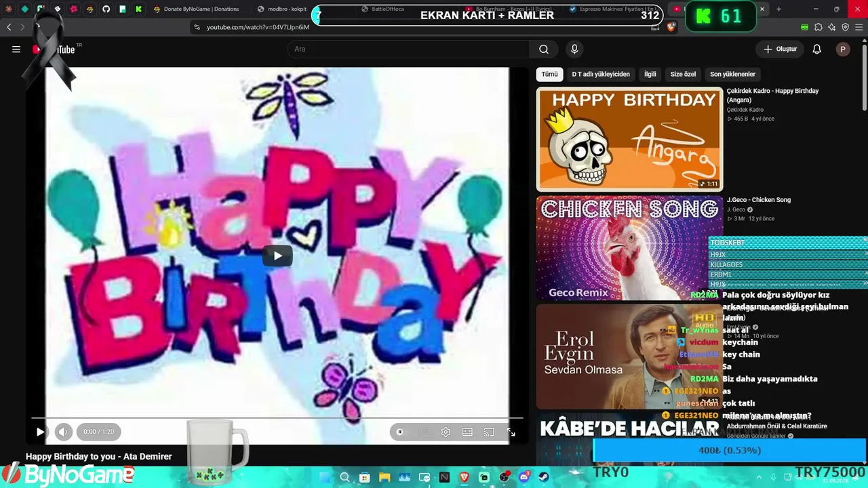Viewport: 868px width, 488px height.
Task: Seek on the video progress bar
Action: (277, 418)
